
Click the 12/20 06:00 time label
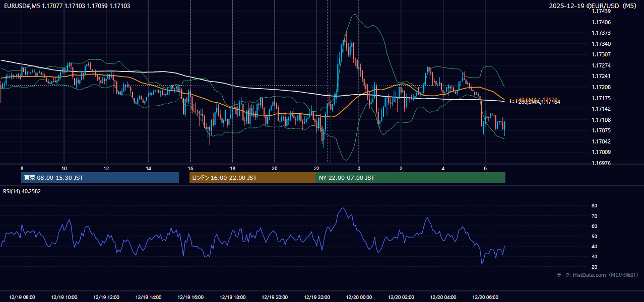pos(485,297)
